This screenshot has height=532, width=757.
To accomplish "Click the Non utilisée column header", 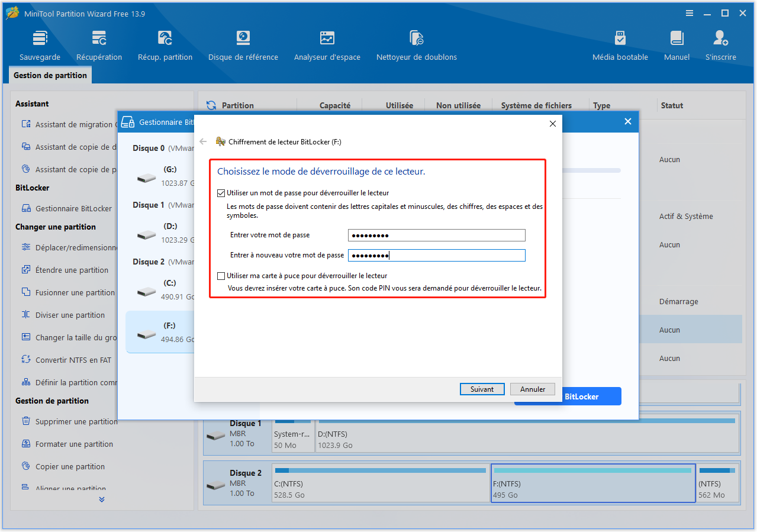I will (458, 105).
